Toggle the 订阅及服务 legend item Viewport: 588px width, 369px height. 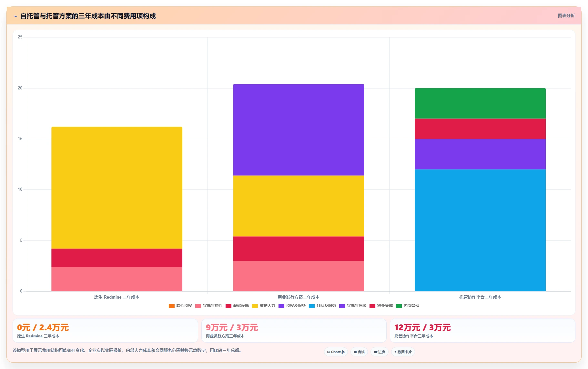tap(322, 306)
